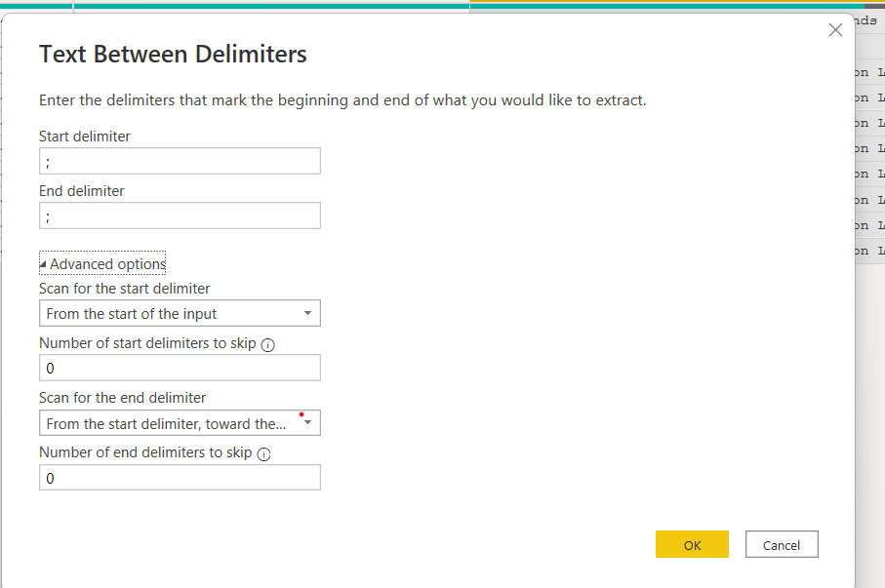
Task: Select the number of start delimiters to skip field
Action: coord(180,368)
